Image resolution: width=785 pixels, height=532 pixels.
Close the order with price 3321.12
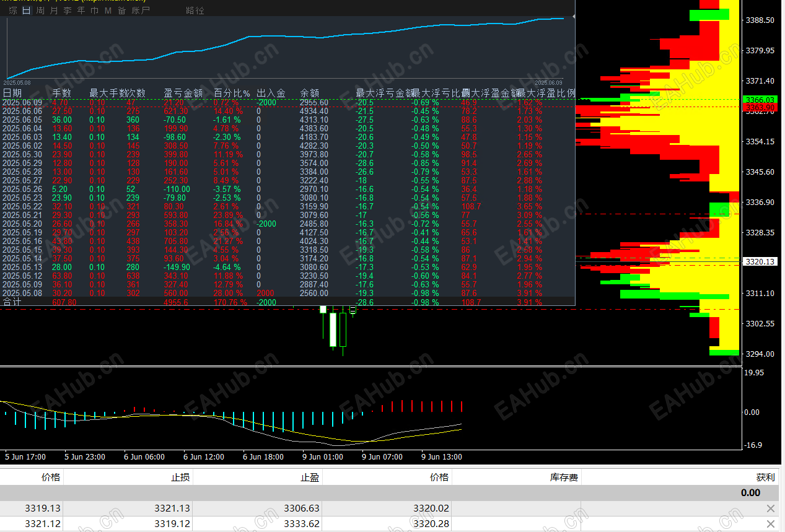770,524
